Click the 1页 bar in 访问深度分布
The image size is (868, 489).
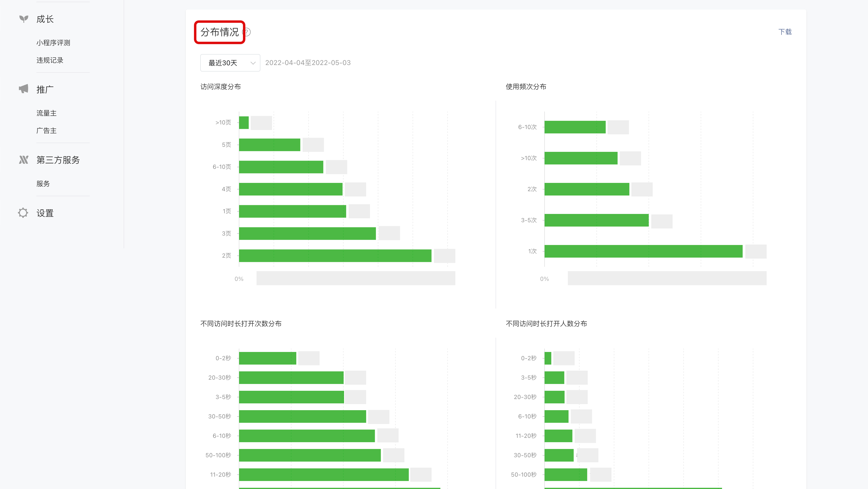pyautogui.click(x=292, y=211)
